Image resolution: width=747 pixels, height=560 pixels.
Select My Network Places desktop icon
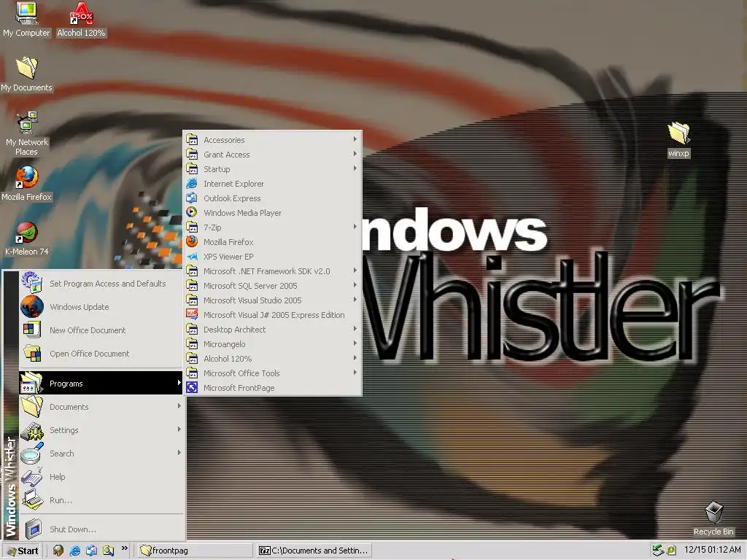[26, 134]
